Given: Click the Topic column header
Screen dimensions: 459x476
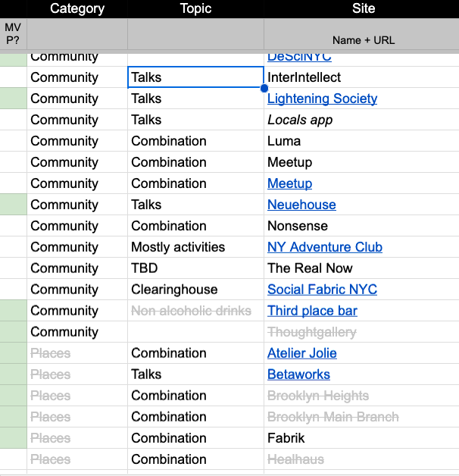Looking at the screenshot, I should pyautogui.click(x=195, y=9).
